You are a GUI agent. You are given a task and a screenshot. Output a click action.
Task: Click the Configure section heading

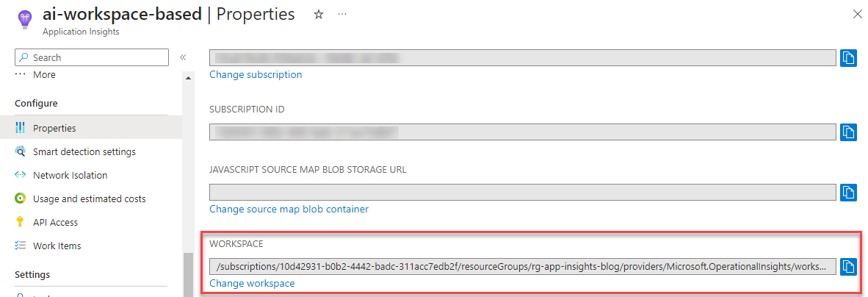(36, 104)
